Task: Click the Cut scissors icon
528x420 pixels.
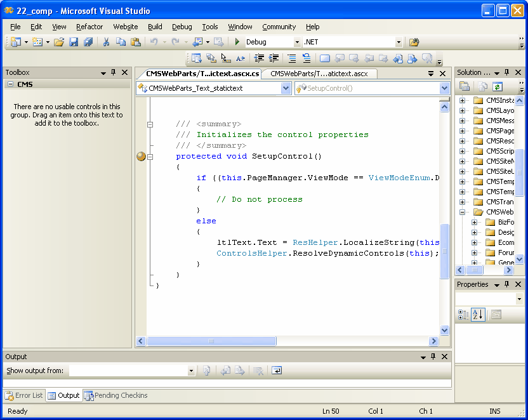Action: (106, 42)
